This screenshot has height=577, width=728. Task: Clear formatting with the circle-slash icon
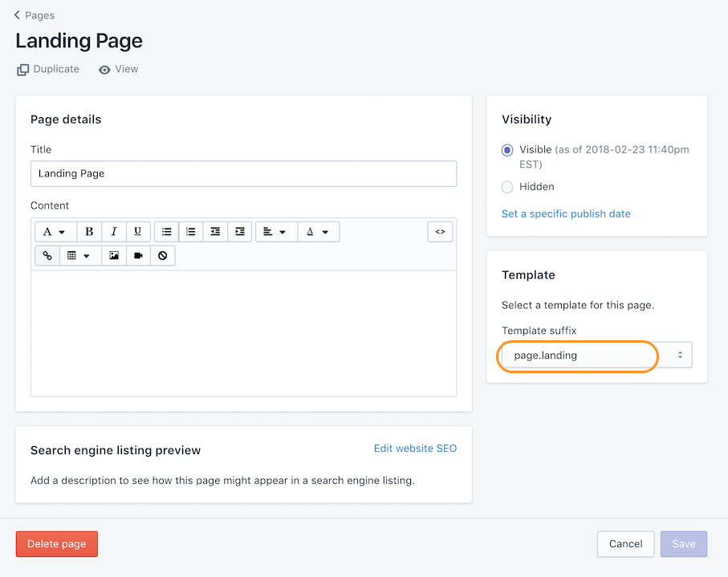[x=162, y=256]
